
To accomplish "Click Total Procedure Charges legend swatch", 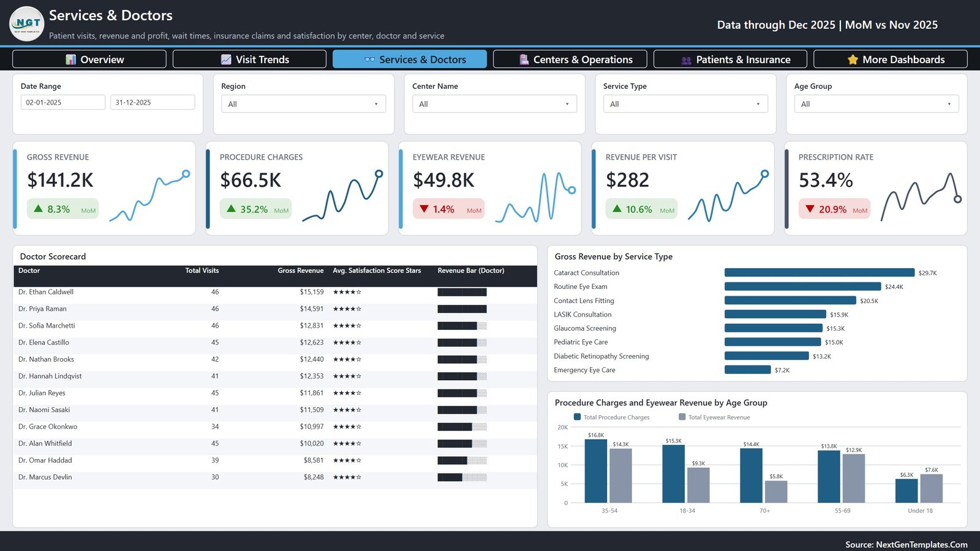I will point(577,417).
